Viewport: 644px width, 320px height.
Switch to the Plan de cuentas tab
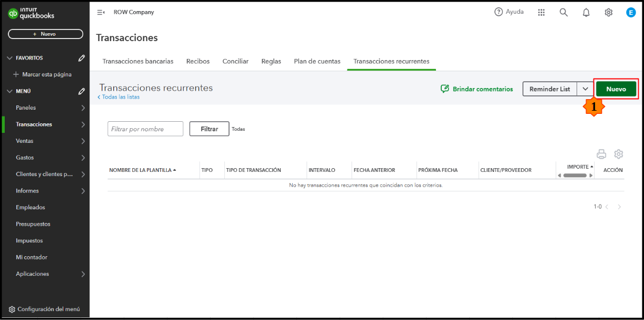point(317,61)
